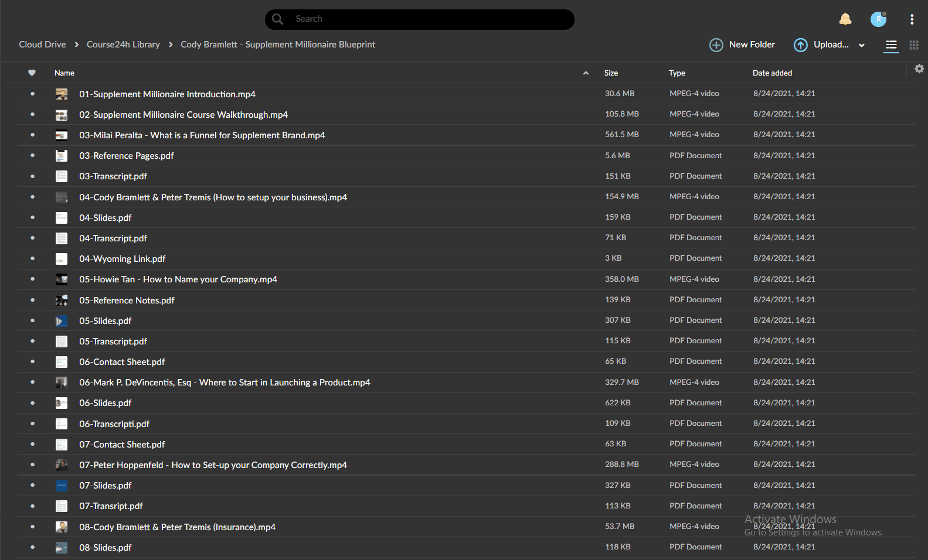Image resolution: width=928 pixels, height=560 pixels.
Task: Open the user avatar account menu
Action: click(878, 19)
